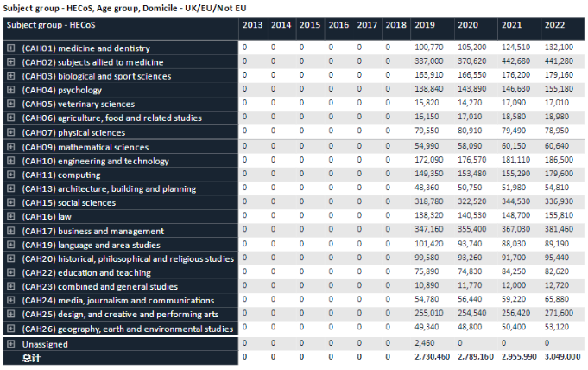The width and height of the screenshot is (588, 370).
Task: Expand the (CAH04) psychology row
Action: pyautogui.click(x=11, y=90)
